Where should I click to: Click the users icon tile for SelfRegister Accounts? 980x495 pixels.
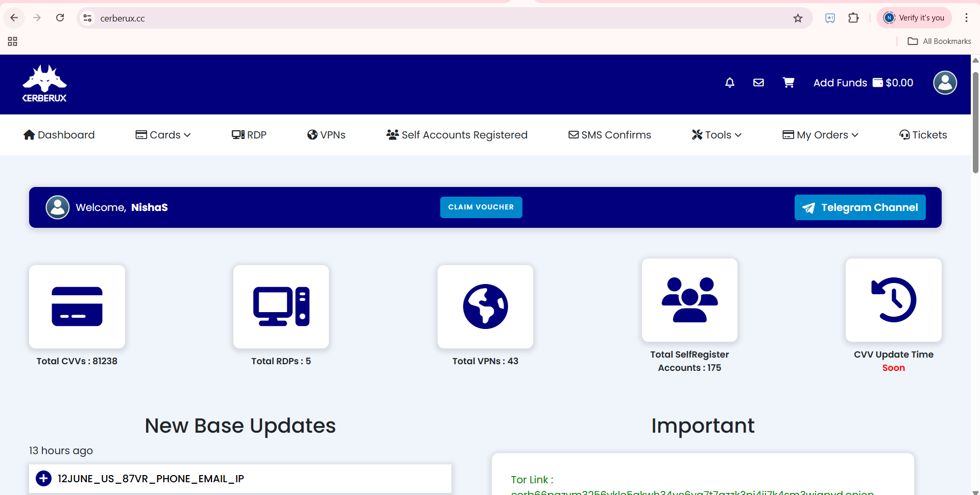click(689, 300)
